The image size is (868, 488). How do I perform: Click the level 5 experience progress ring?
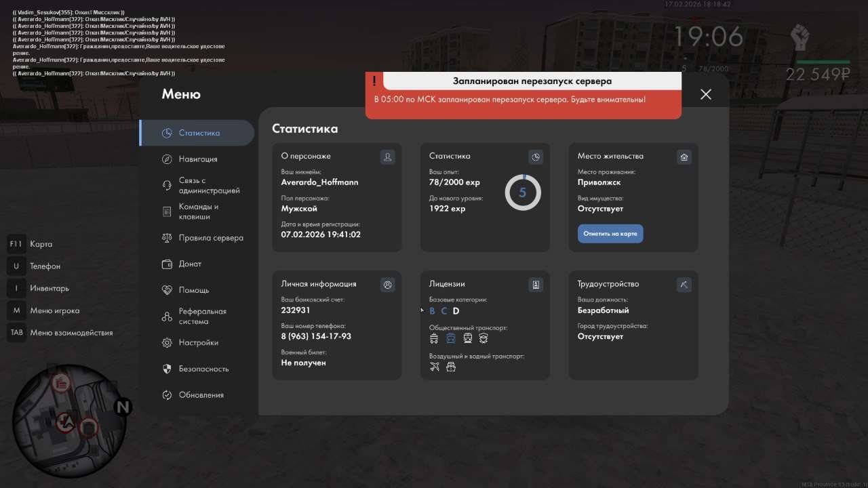coord(523,192)
